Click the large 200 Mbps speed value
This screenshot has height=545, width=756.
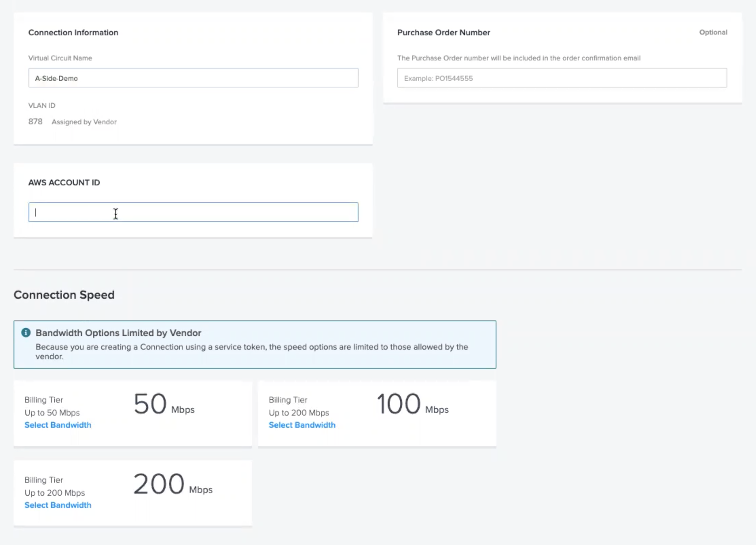click(x=158, y=484)
